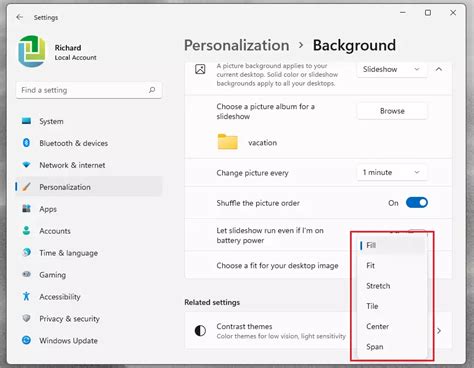Click the Bluetooth icon in sidebar
This screenshot has height=368, width=474.
tap(26, 143)
